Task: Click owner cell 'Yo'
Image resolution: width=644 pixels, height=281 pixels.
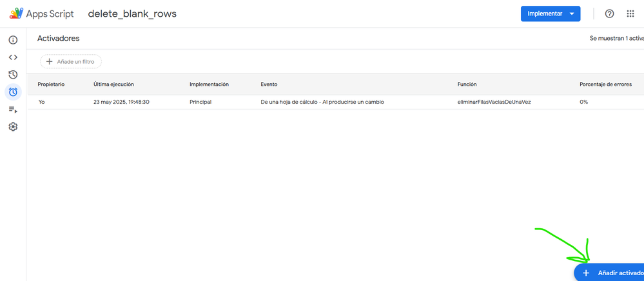Action: tap(41, 102)
